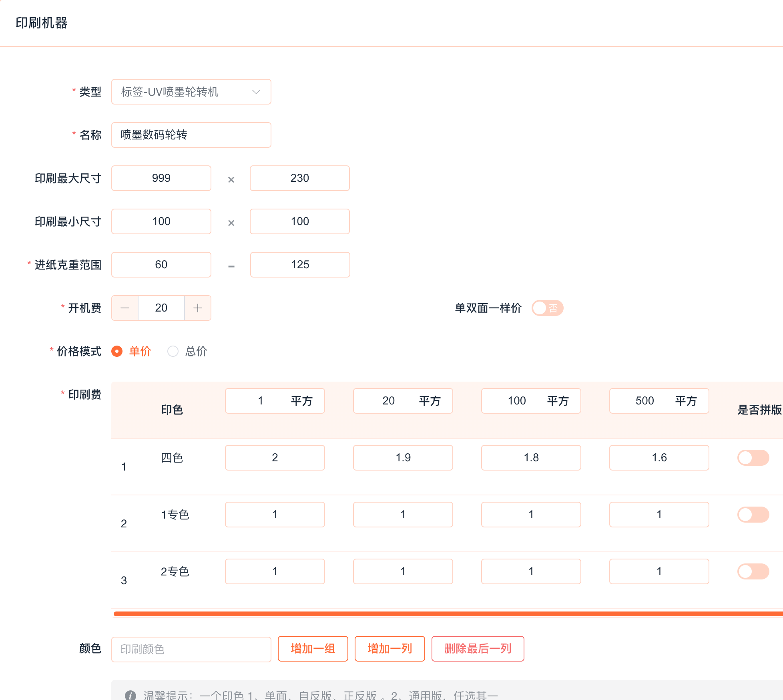This screenshot has width=783, height=700.
Task: Select the 单价 price mode radio
Action: (117, 351)
